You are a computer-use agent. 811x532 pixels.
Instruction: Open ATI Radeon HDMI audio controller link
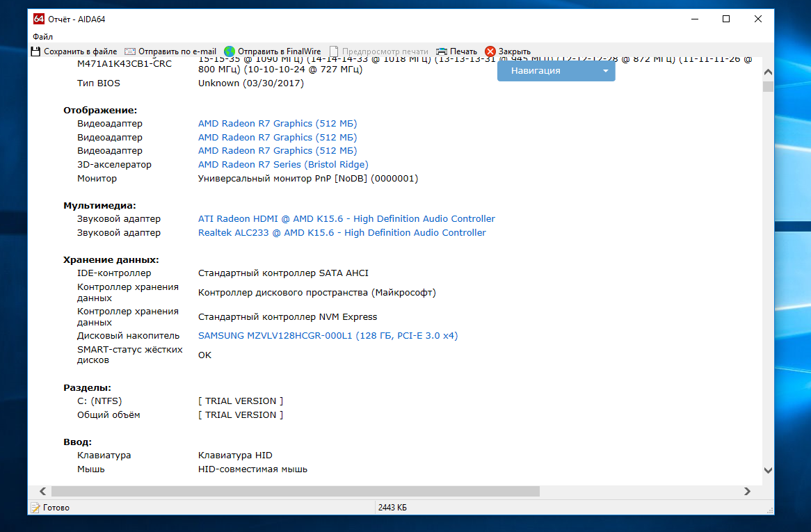tap(346, 218)
